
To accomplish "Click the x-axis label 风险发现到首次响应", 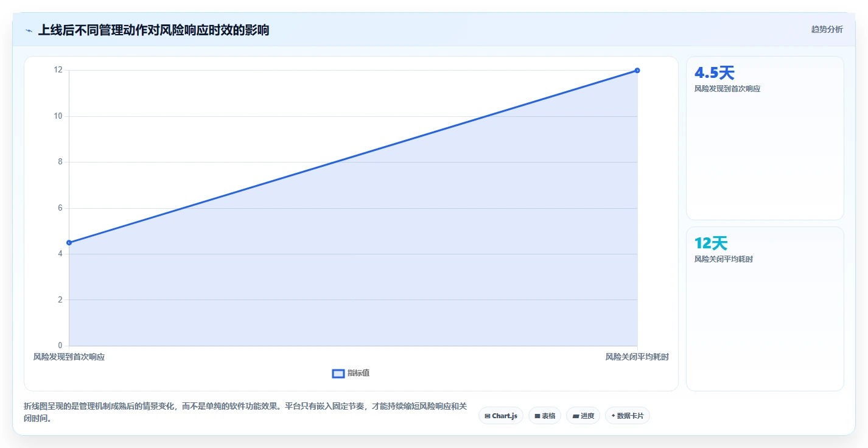I will click(69, 357).
